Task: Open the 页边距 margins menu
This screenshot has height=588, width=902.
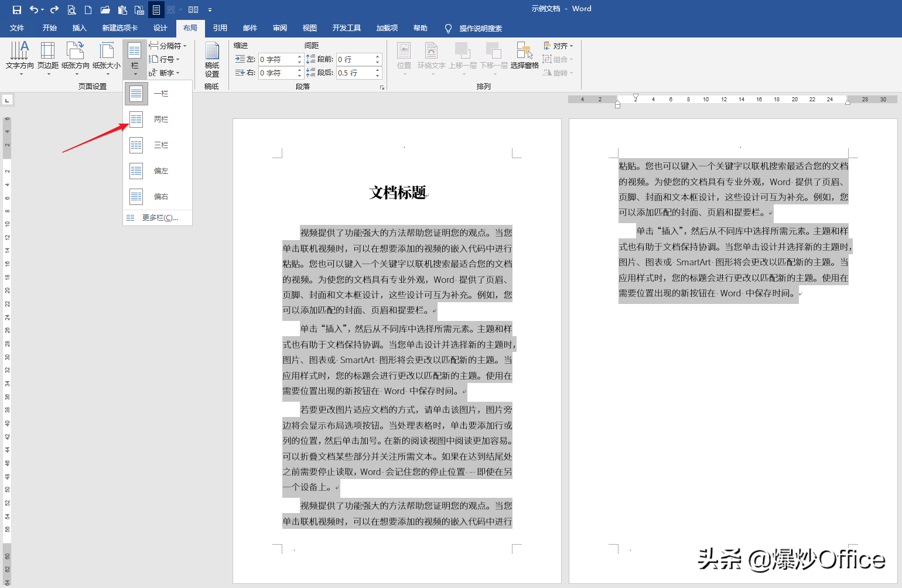Action: click(x=48, y=59)
